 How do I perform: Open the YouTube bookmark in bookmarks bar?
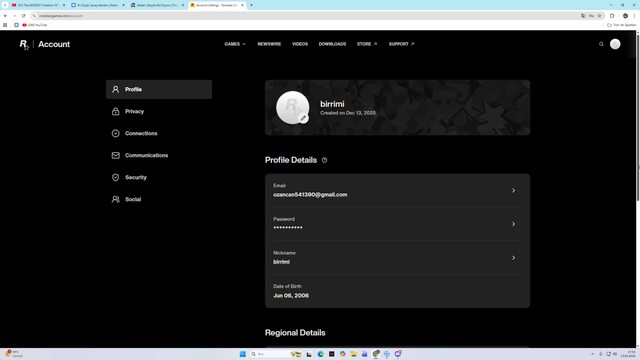[35, 25]
